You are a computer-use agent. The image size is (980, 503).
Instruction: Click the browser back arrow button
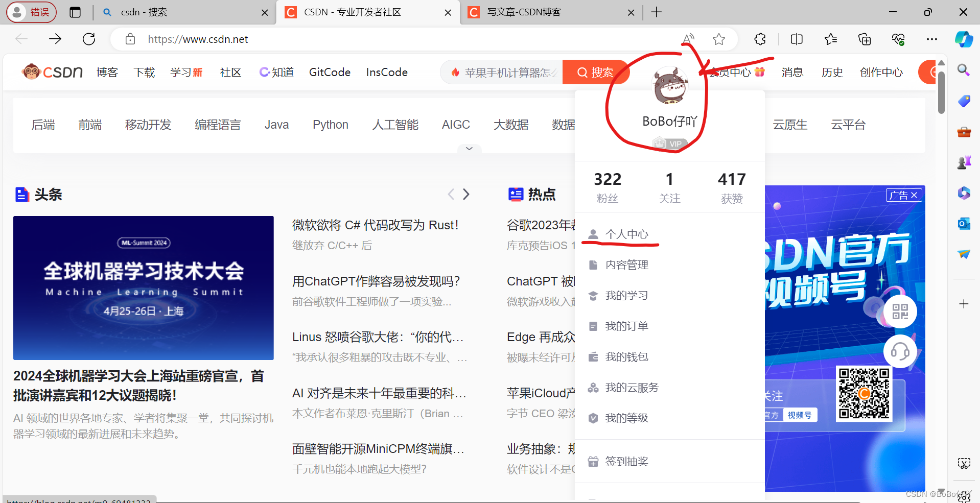[x=21, y=39]
